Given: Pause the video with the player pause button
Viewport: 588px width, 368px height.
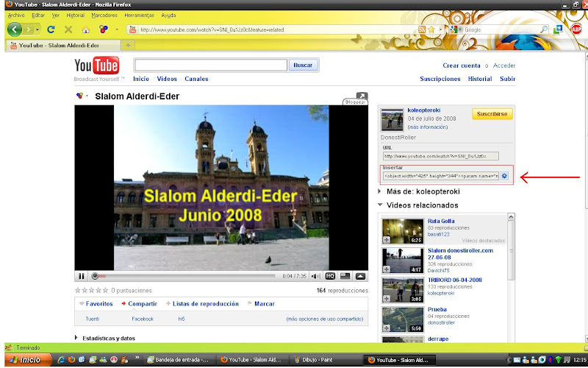Looking at the screenshot, I should click(82, 277).
